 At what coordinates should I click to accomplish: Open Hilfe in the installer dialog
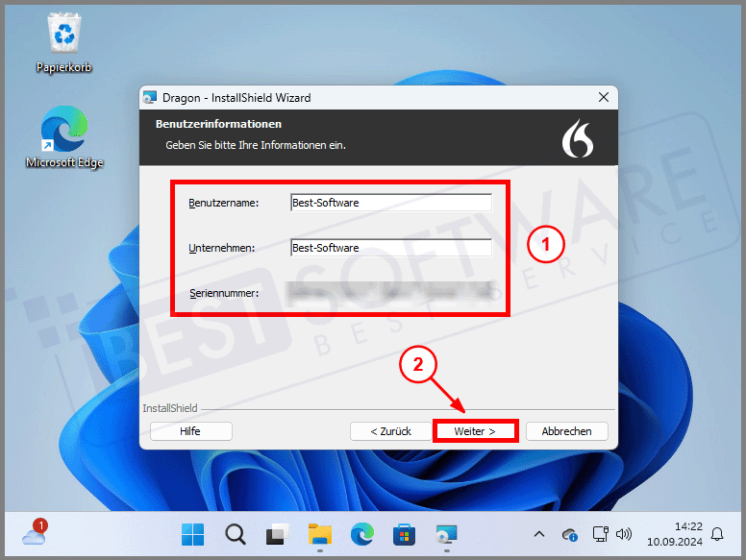point(190,431)
